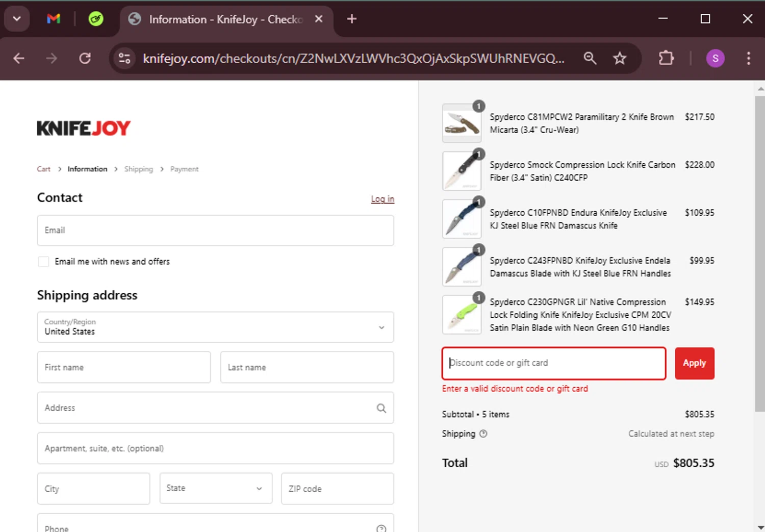Open the Country/Region dropdown
765x532 pixels.
pyautogui.click(x=215, y=327)
